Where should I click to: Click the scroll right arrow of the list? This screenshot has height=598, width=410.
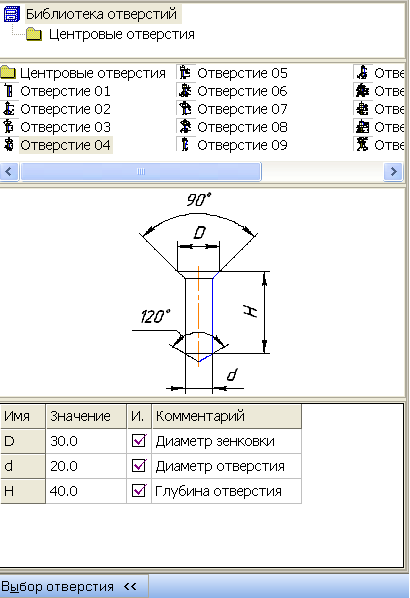(x=393, y=172)
